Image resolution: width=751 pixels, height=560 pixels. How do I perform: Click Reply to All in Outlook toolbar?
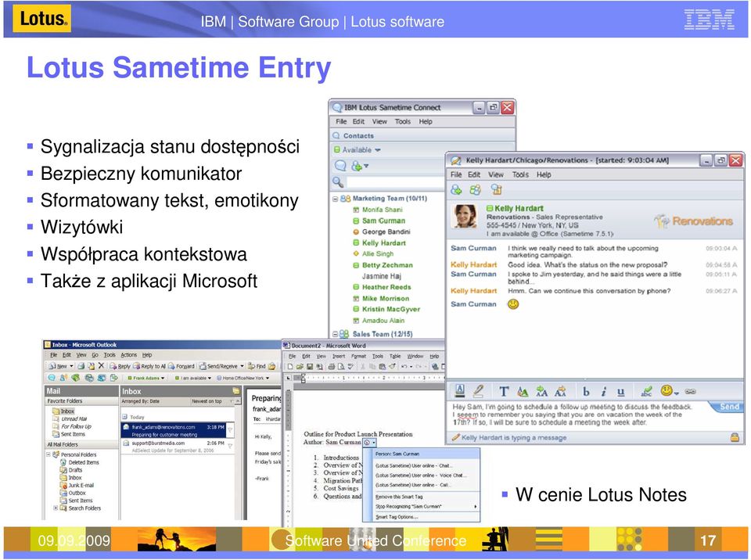[149, 366]
